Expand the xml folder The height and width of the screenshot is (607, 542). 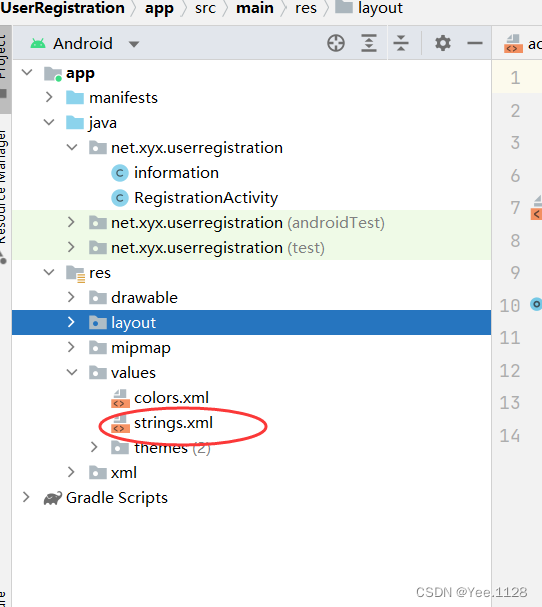(71, 472)
